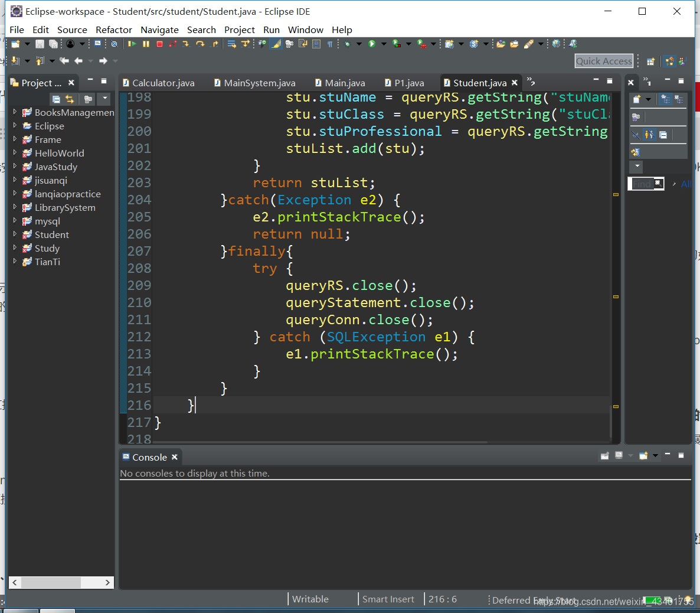Image resolution: width=700 pixels, height=613 pixels.
Task: Click the Suspend pause icon
Action: point(146,44)
